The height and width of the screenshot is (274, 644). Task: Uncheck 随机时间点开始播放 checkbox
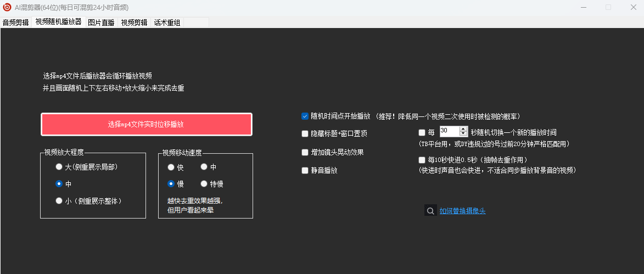click(305, 116)
